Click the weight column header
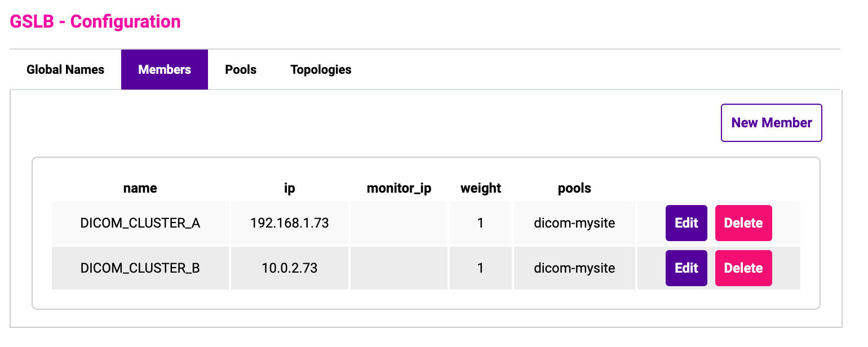The image size is (868, 347). (x=481, y=188)
